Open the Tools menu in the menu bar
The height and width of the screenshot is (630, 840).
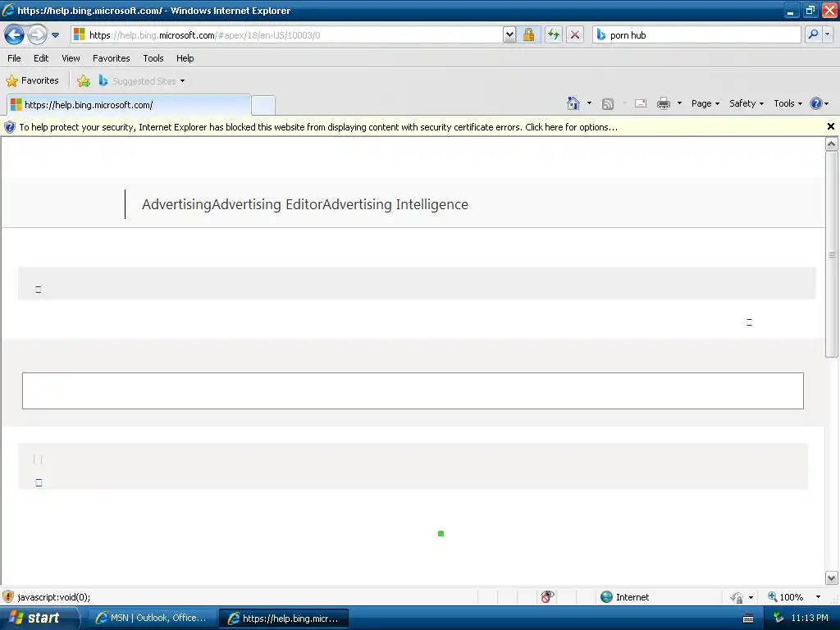coord(153,58)
